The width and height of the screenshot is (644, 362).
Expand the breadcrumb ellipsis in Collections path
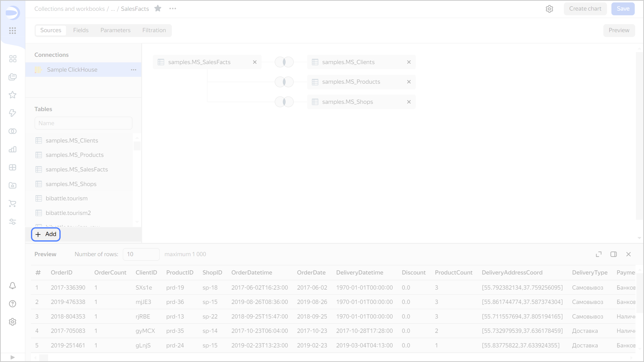pos(113,9)
